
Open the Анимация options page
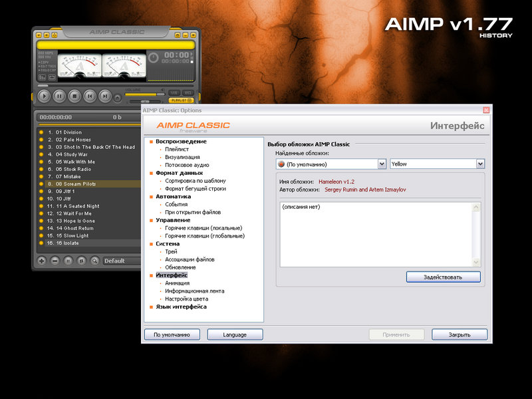click(178, 283)
